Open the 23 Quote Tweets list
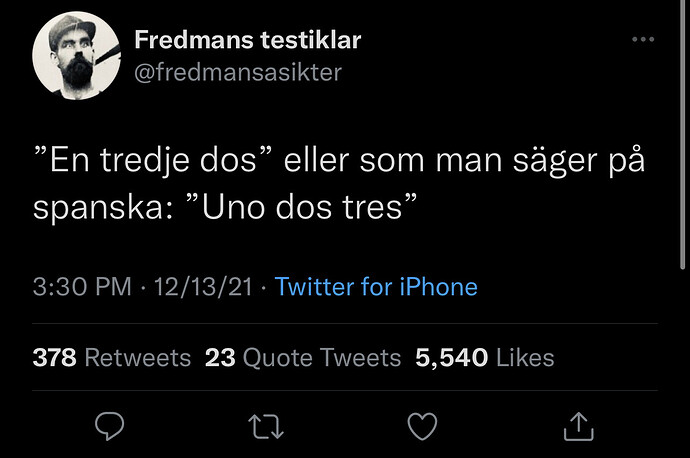Screen dimensions: 690x458 pyautogui.click(x=303, y=357)
